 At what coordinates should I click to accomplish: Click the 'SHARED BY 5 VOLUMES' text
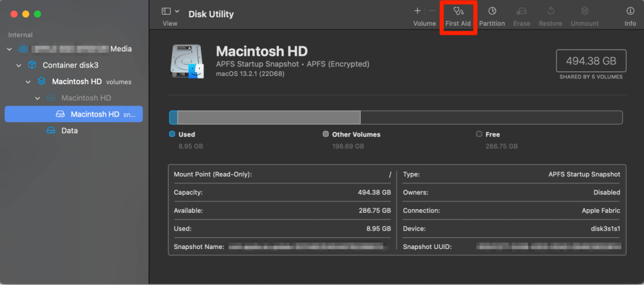pos(591,77)
